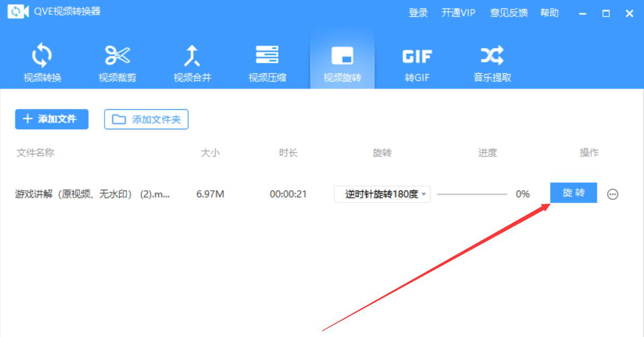Click the 操作 column header
This screenshot has height=337, width=644.
point(589,153)
